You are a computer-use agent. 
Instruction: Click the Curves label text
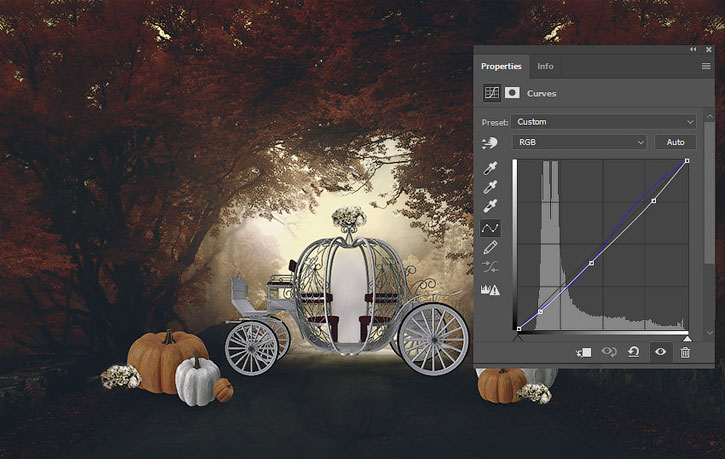(x=541, y=93)
